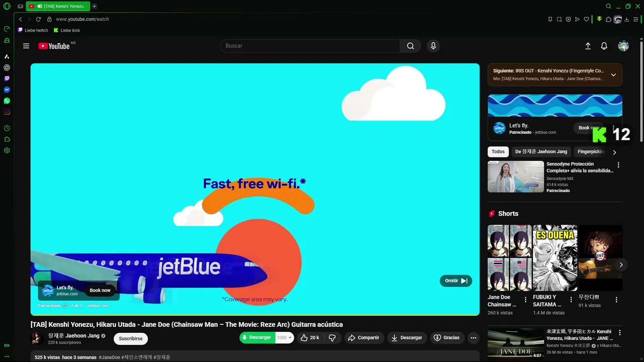This screenshot has height=362, width=644.
Task: Open YouTube account avatar menu
Action: click(x=623, y=46)
